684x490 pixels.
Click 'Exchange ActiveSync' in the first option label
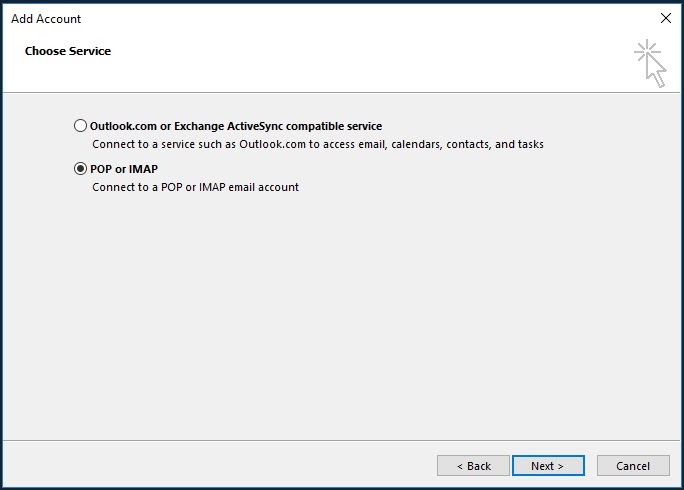[221, 127]
